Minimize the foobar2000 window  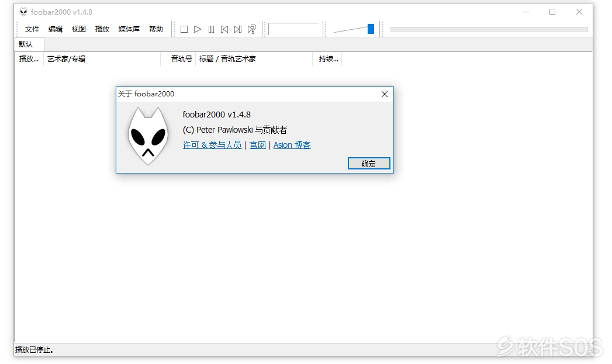click(x=526, y=12)
